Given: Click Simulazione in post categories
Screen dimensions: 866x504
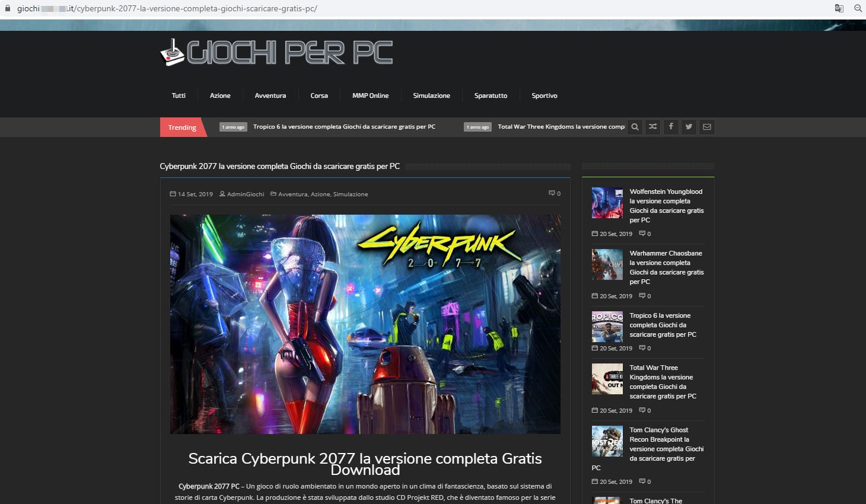Looking at the screenshot, I should tap(351, 194).
